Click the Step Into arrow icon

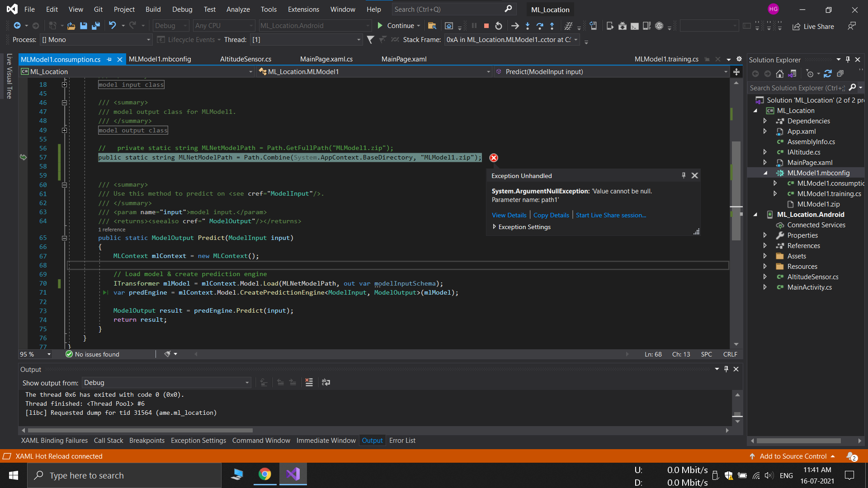click(528, 26)
